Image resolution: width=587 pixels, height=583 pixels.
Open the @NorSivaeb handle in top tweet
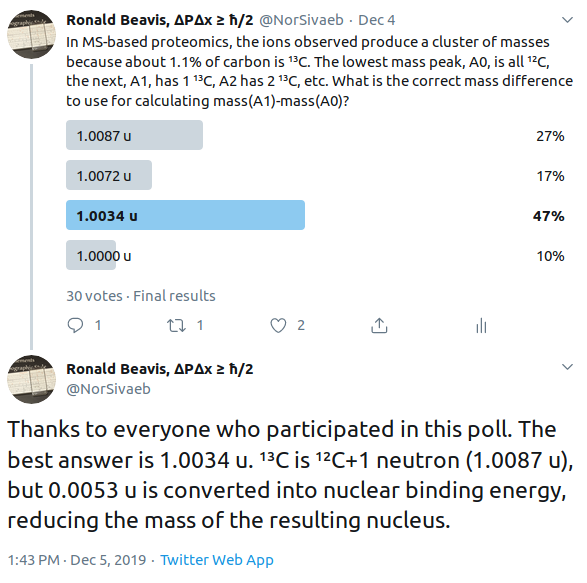pos(301,20)
